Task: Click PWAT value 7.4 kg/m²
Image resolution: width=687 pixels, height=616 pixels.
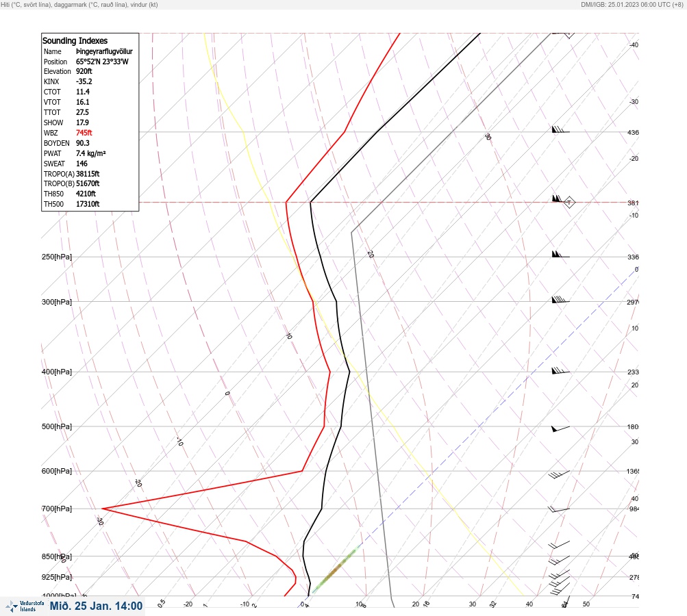Action: (91, 153)
